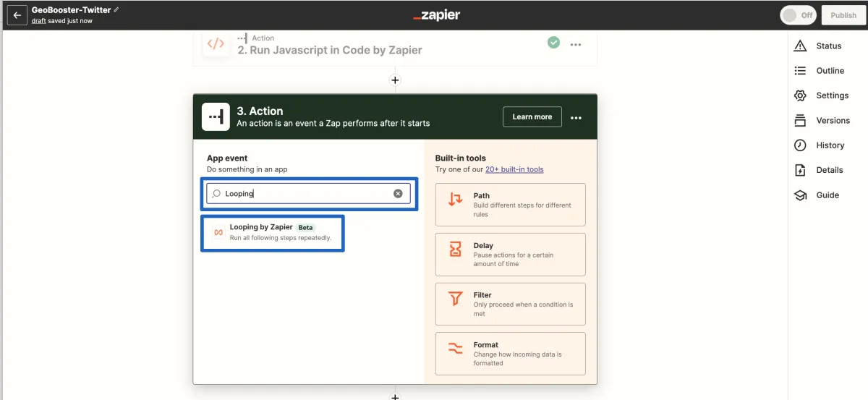Click the App event heading
This screenshot has height=400, width=868.
coord(227,158)
